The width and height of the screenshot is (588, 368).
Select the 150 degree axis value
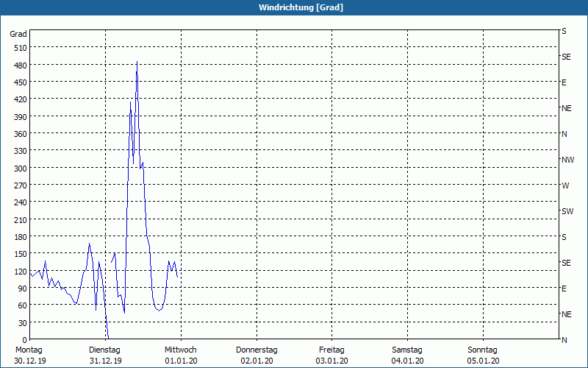(21, 254)
